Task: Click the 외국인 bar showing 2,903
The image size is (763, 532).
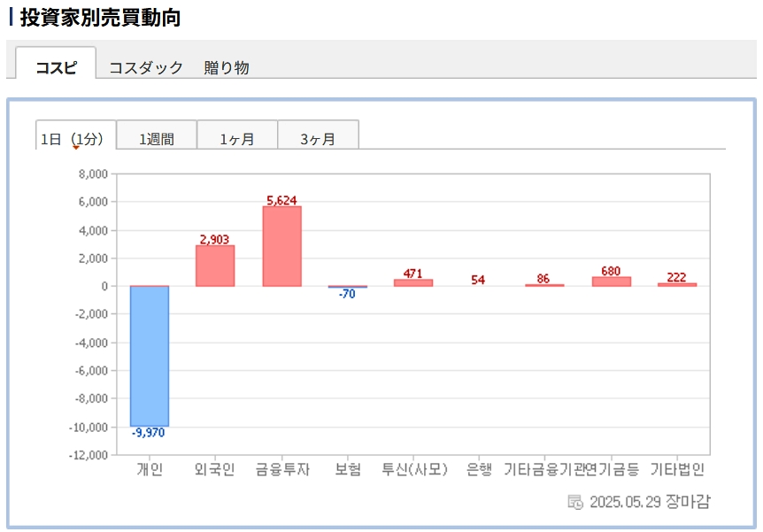Action: tap(215, 266)
